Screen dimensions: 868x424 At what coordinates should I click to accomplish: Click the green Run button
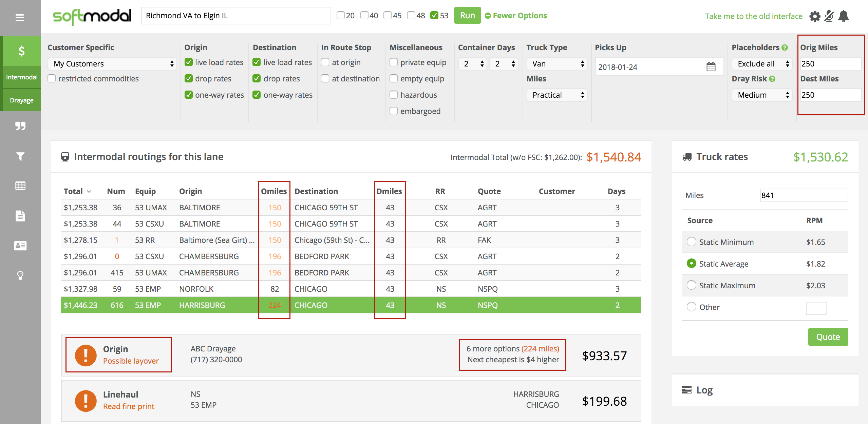[x=467, y=16]
